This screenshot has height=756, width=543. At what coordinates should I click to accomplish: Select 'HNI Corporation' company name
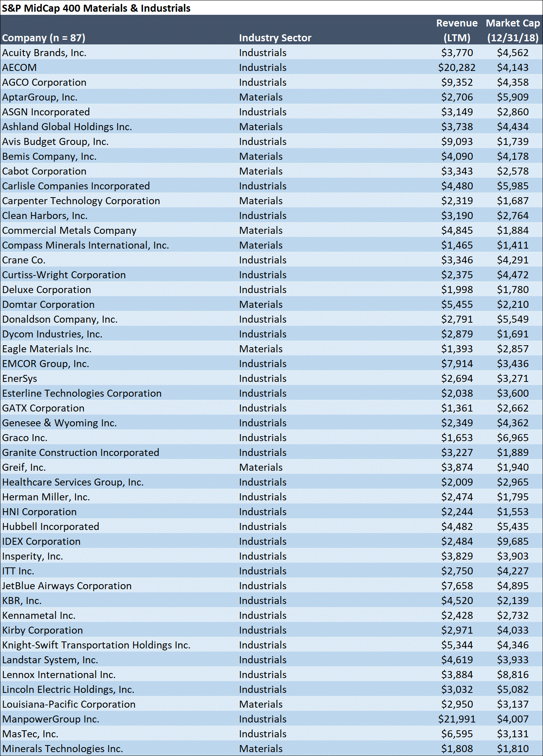tap(39, 512)
